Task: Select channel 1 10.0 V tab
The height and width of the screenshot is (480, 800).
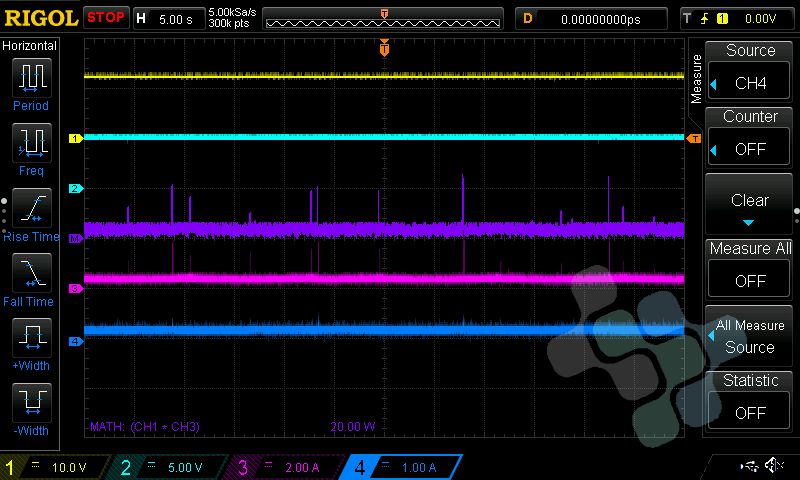Action: [x=55, y=467]
